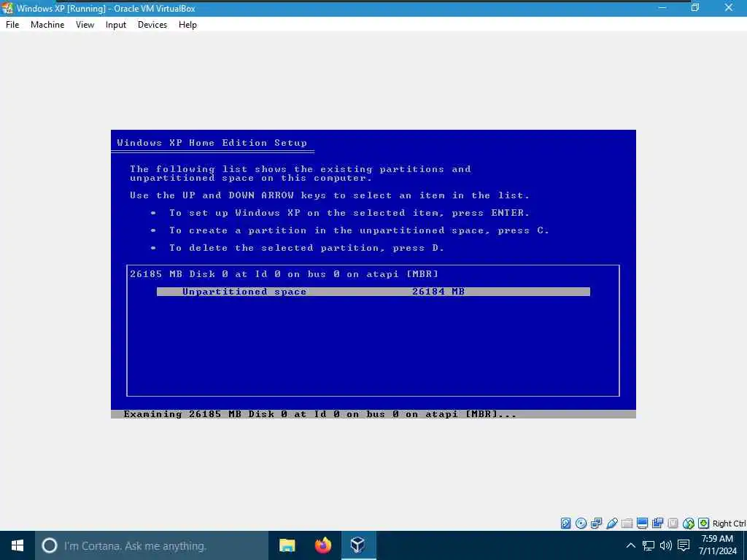Click the Right Ctrl host key label

(729, 524)
